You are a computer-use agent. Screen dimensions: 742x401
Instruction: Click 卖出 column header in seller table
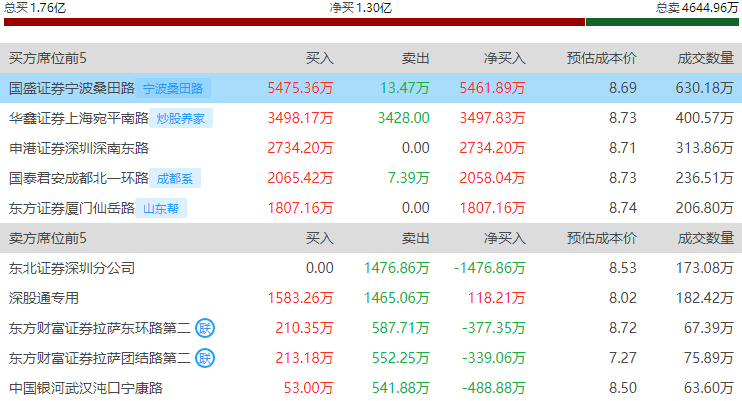click(x=415, y=238)
